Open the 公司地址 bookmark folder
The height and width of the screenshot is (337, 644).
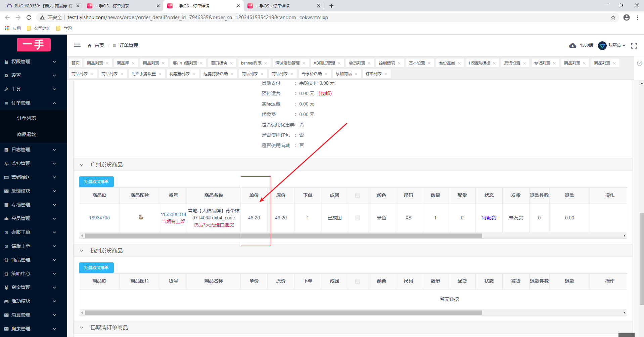click(x=38, y=28)
